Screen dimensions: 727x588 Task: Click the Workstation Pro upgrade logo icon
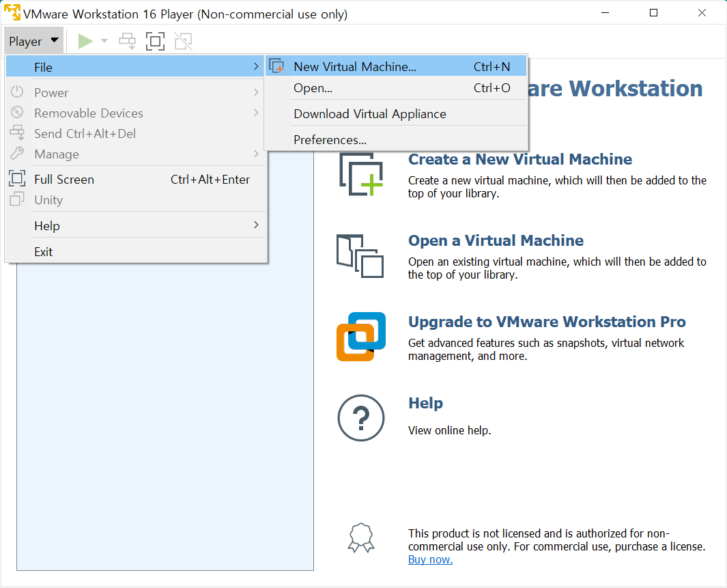(x=360, y=337)
